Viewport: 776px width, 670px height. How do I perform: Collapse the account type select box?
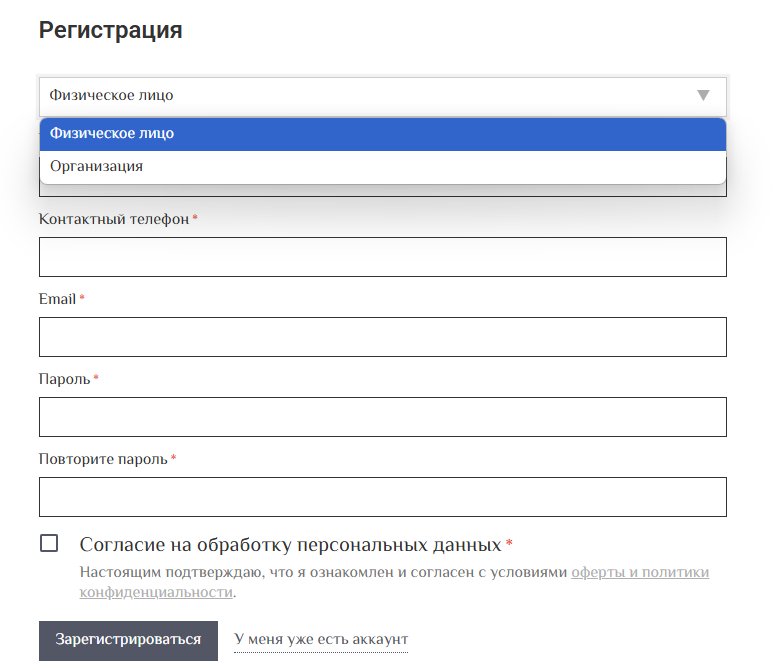click(x=383, y=96)
